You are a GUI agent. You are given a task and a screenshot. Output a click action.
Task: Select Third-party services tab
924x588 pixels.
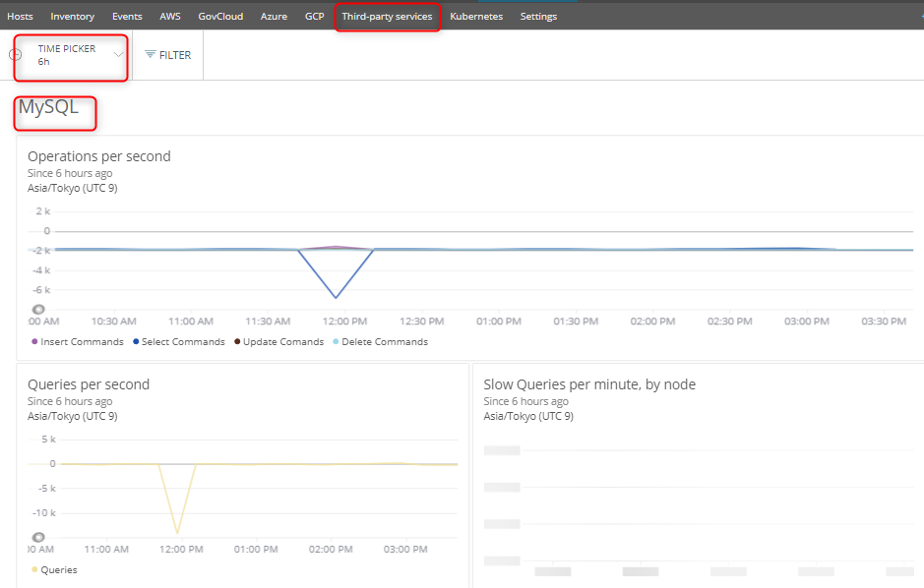387,17
